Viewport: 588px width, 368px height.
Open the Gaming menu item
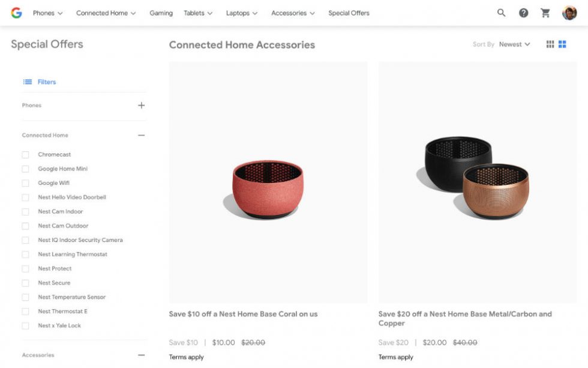tap(161, 13)
